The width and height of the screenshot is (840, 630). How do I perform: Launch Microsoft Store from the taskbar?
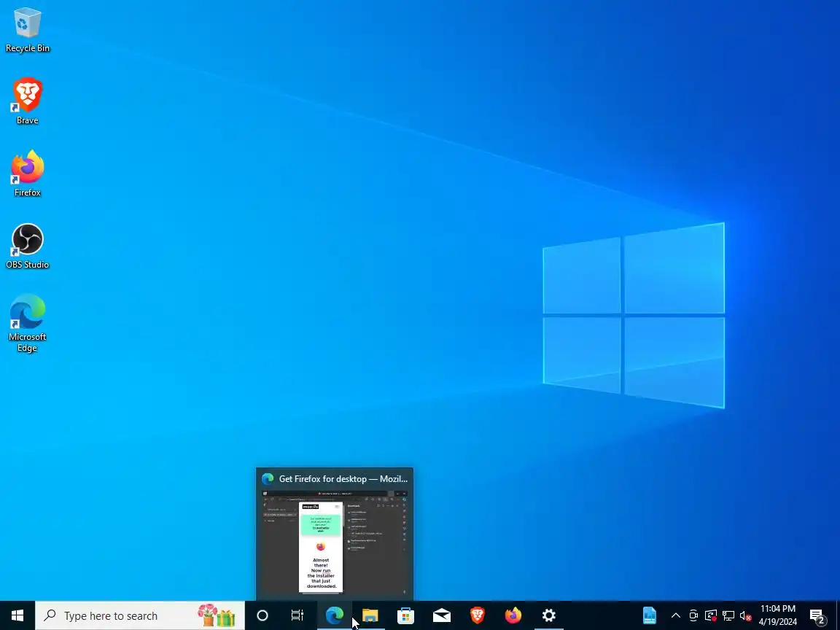coord(405,615)
